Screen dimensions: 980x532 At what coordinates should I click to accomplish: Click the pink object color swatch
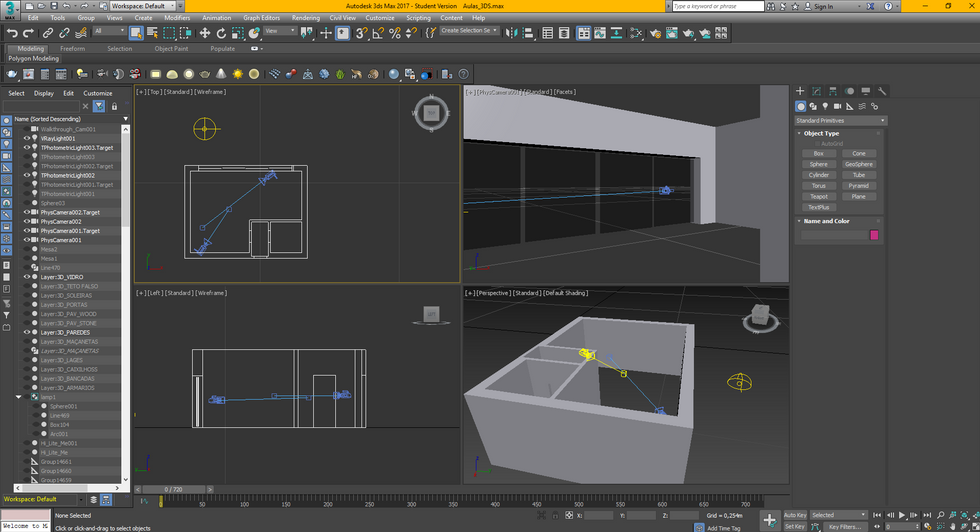click(x=874, y=235)
